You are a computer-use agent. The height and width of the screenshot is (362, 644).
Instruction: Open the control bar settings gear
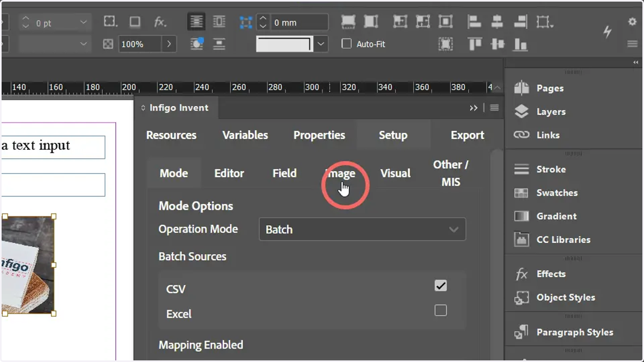click(632, 21)
